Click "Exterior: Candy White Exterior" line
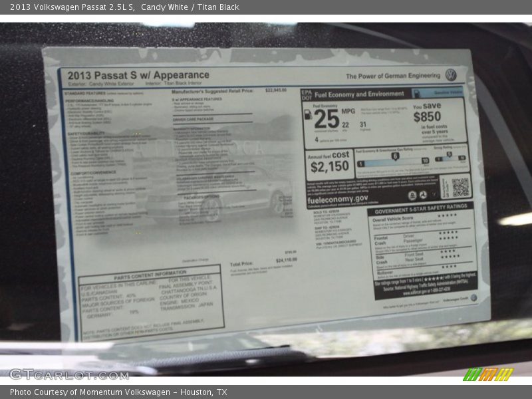Image resolution: width=532 pixels, height=399 pixels. click(101, 84)
